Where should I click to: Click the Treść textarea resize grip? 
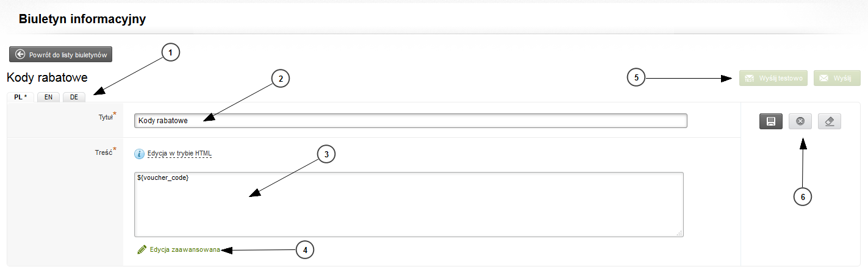pyautogui.click(x=680, y=233)
